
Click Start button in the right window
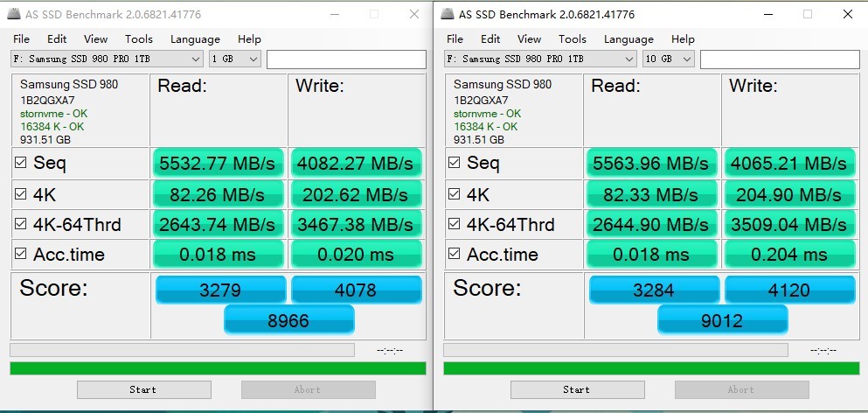tap(578, 389)
